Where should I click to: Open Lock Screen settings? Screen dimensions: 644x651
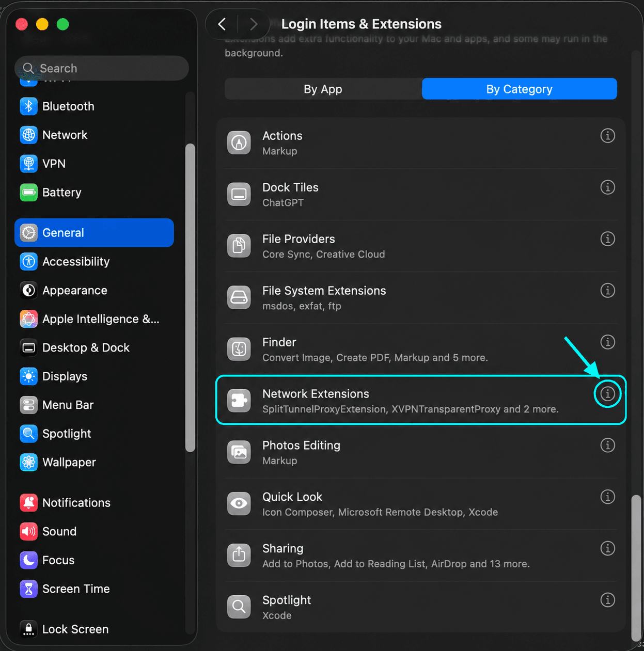95,629
